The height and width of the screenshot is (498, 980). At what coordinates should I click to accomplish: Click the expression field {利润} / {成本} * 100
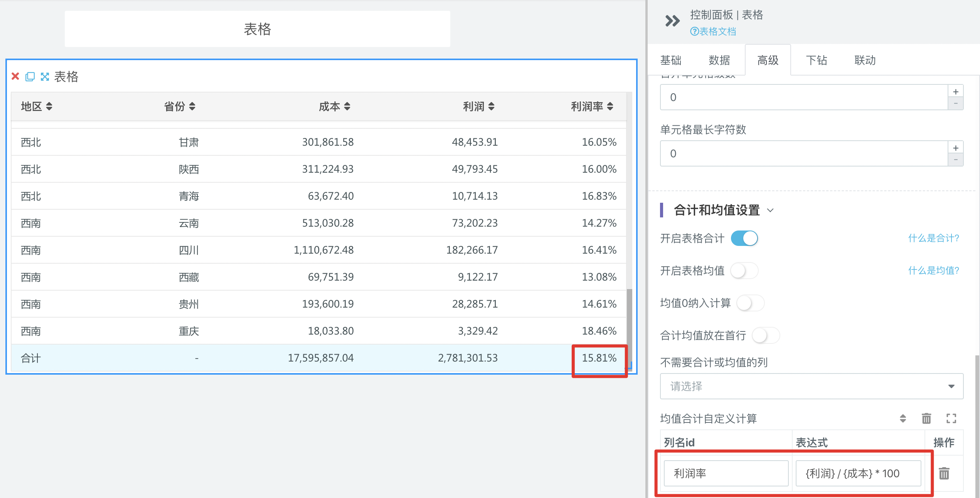point(858,473)
